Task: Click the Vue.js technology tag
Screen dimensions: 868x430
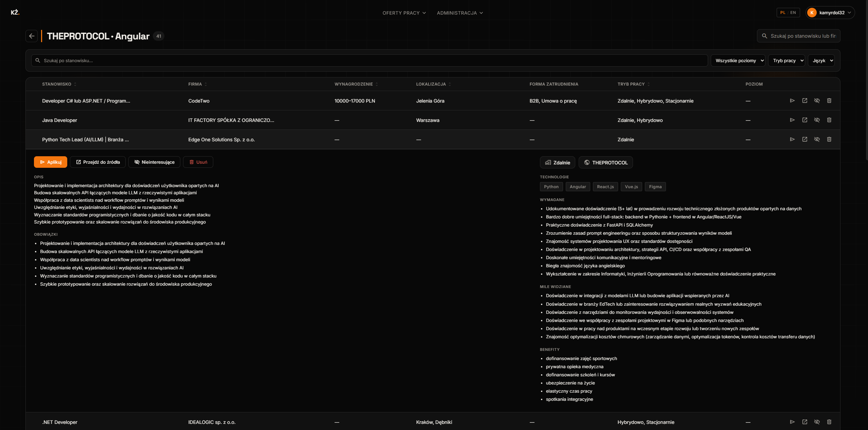Action: (631, 186)
